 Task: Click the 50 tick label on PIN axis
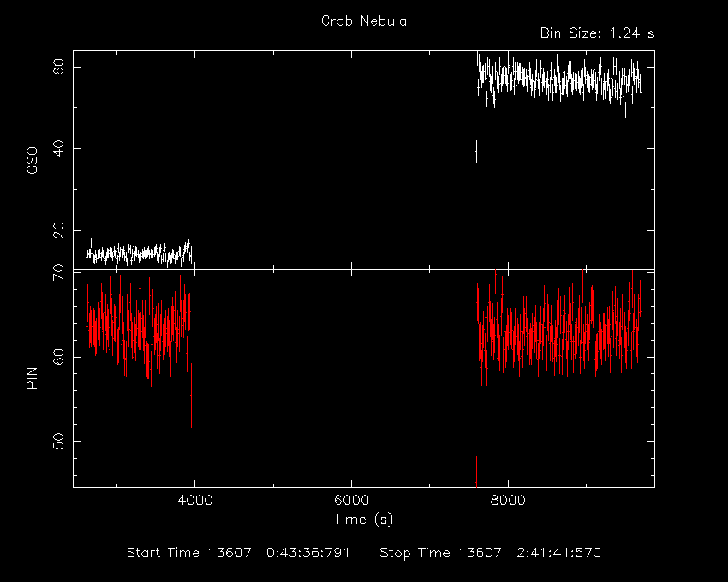(x=59, y=441)
